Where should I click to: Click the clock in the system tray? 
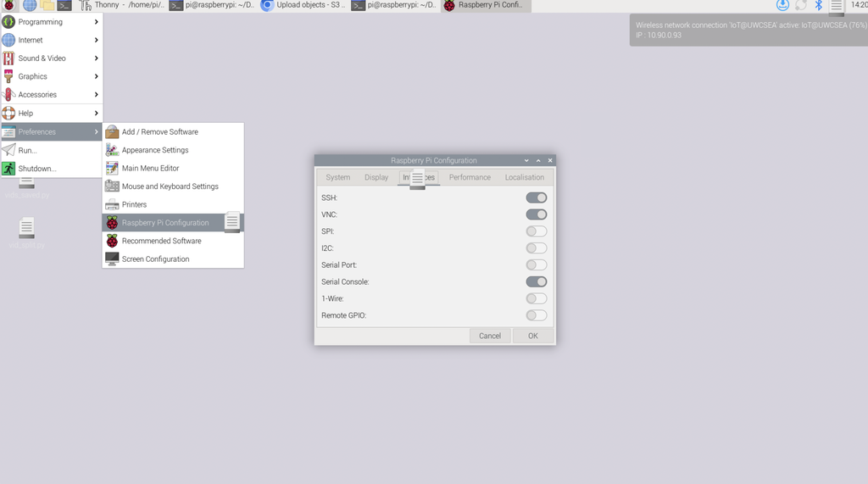click(860, 5)
